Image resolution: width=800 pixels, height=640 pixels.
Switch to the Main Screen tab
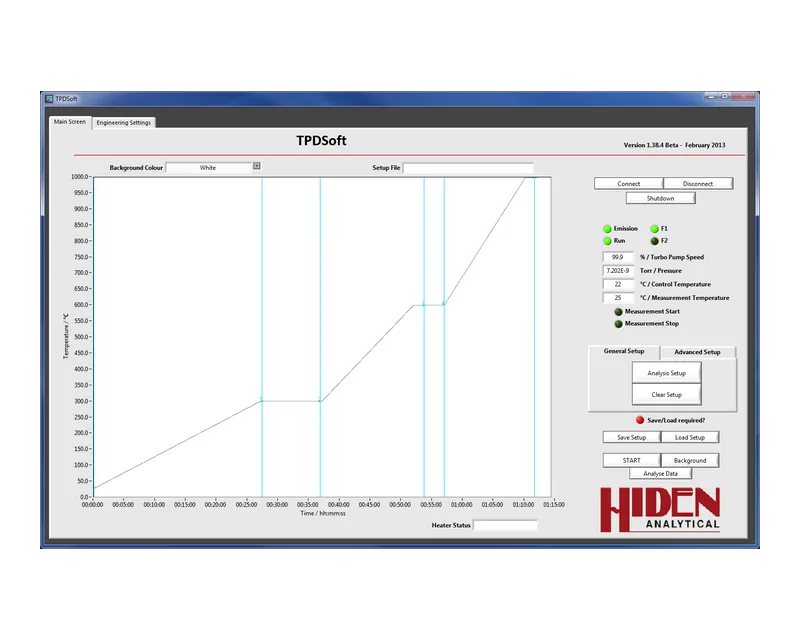click(70, 121)
